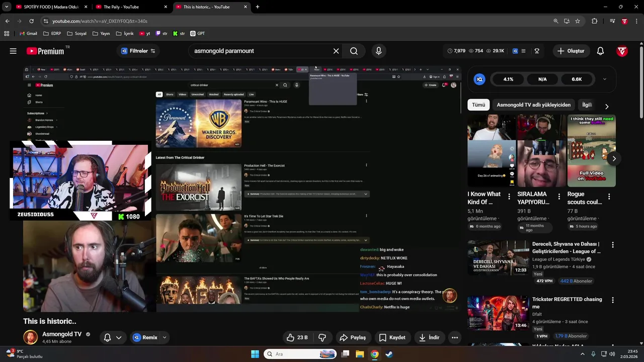Close 'The Pally - YouTube' tab

[x=166, y=7]
